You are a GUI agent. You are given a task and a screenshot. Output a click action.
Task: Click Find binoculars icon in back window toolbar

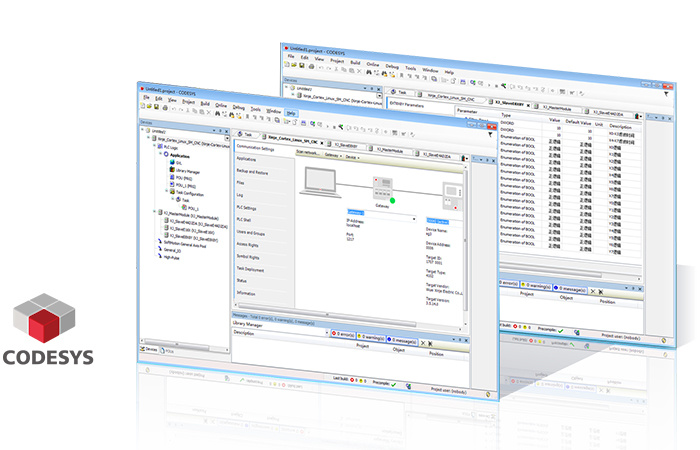tap(369, 72)
